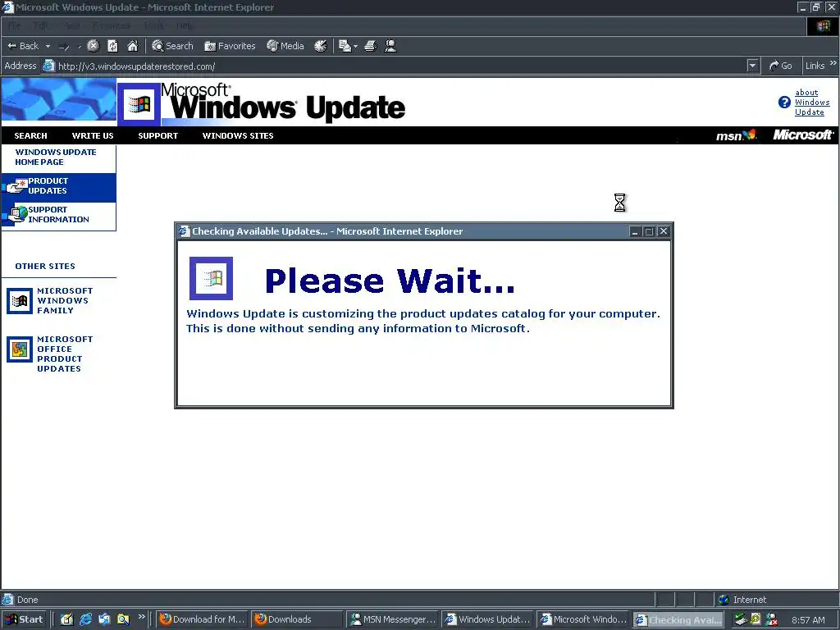840x630 pixels.
Task: Click the Windows flag throbber icon
Action: (823, 26)
